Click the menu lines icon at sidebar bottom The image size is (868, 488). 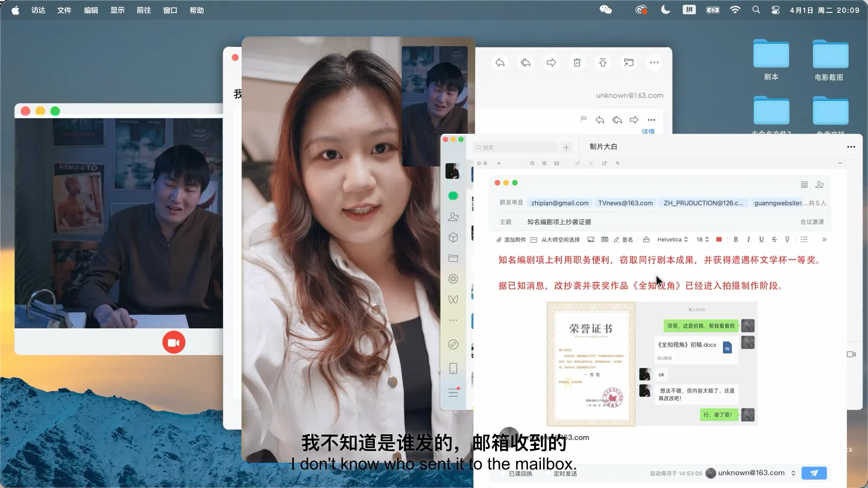453,393
